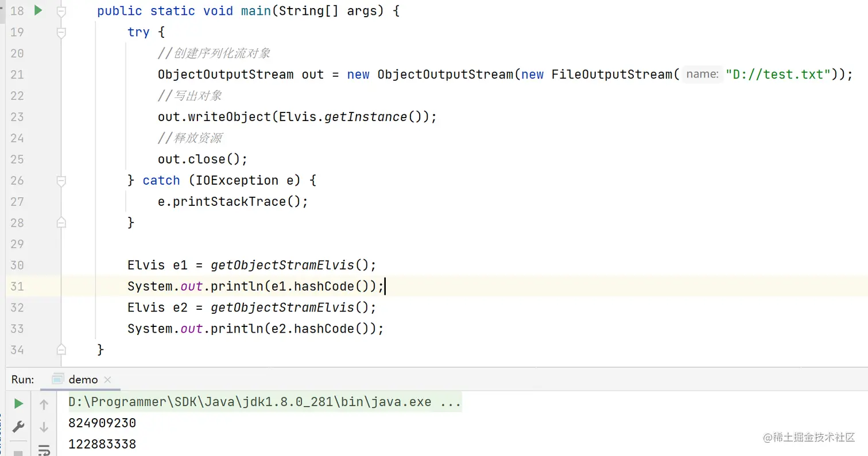Click the try keyword on line 19

(138, 32)
